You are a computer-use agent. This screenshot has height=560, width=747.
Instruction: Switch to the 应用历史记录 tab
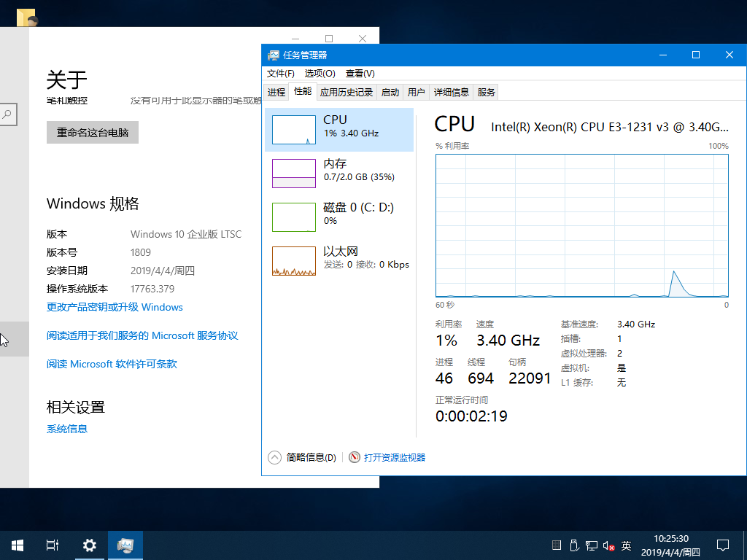347,93
